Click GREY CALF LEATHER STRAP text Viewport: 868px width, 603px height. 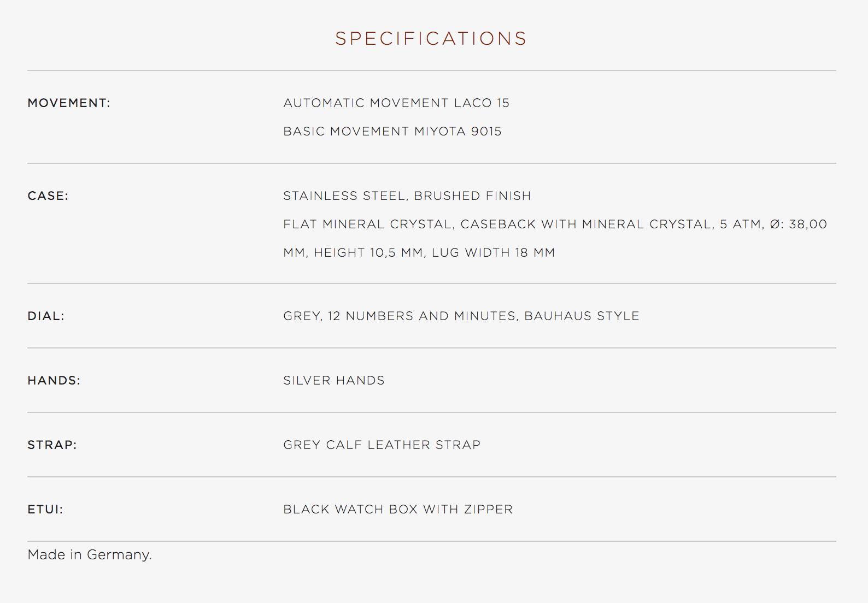coord(382,445)
